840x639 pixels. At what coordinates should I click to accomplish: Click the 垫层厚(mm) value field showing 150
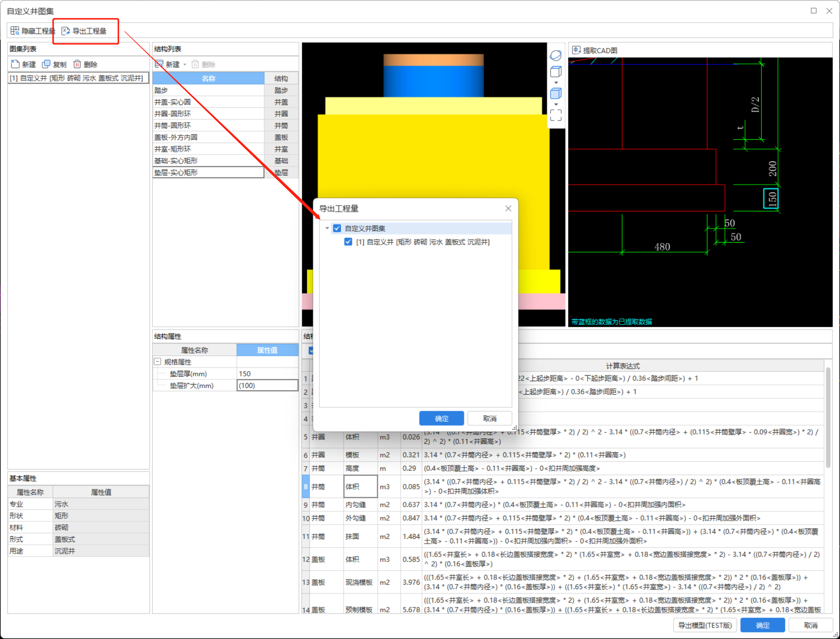[267, 373]
